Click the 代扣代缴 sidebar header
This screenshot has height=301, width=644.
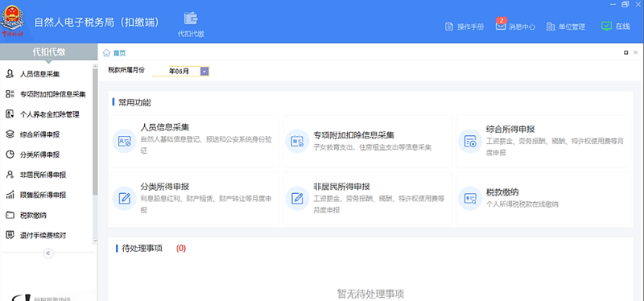[x=49, y=52]
